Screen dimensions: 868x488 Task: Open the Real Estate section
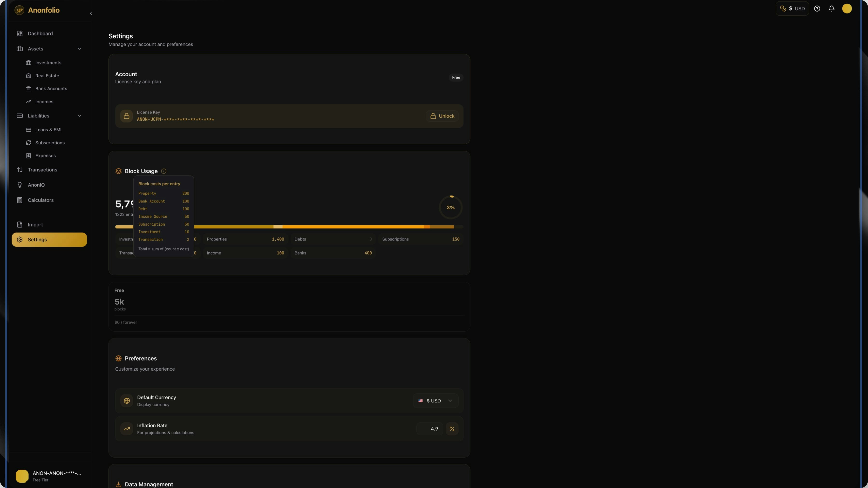(x=47, y=75)
